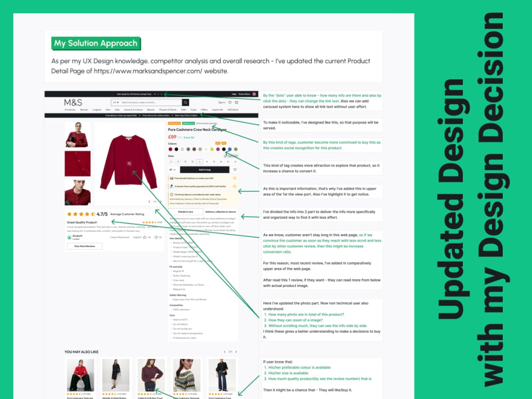532x399 pixels.
Task: Open the Lingerie menu
Action: point(97,110)
